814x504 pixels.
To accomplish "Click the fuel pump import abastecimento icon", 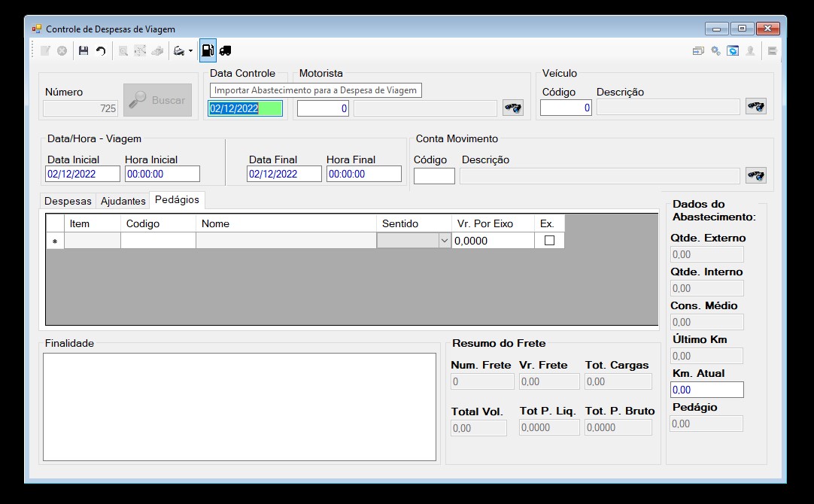I will [208, 50].
